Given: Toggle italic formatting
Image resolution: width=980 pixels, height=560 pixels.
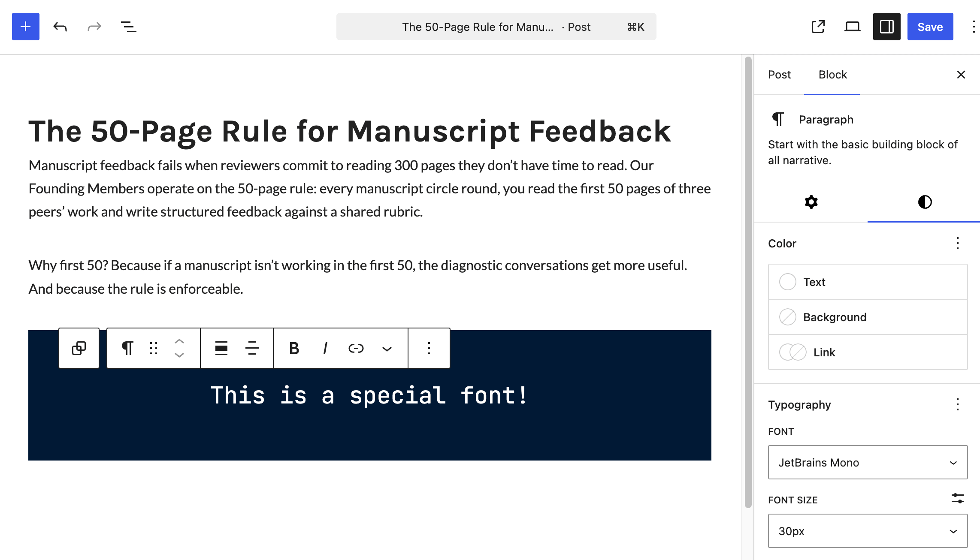Looking at the screenshot, I should (325, 348).
